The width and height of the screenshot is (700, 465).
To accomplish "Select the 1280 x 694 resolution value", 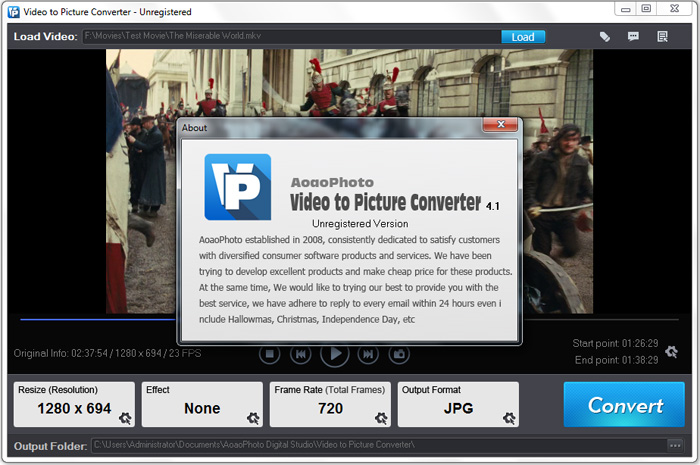I will click(x=74, y=408).
